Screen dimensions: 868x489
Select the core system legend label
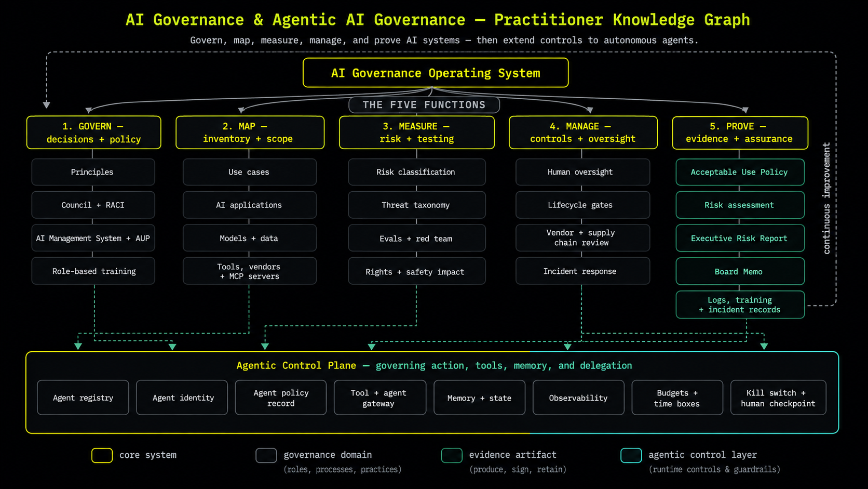click(148, 455)
